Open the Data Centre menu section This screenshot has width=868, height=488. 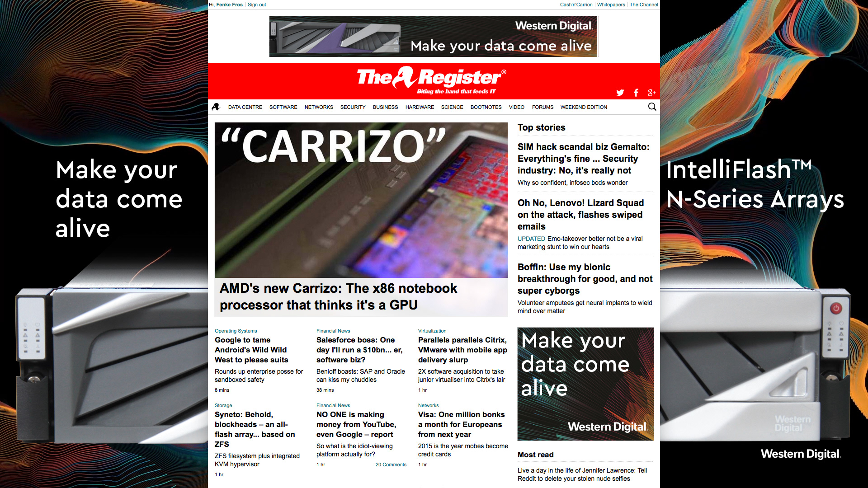[x=245, y=107]
